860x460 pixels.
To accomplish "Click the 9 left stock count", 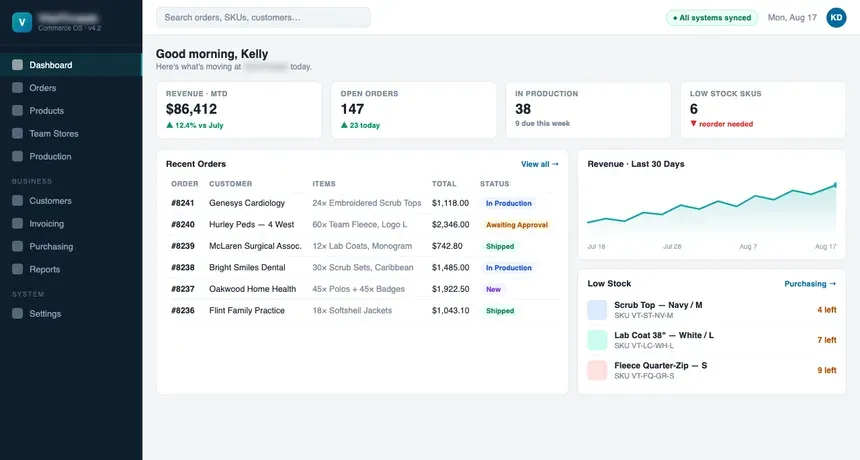I will pyautogui.click(x=827, y=370).
